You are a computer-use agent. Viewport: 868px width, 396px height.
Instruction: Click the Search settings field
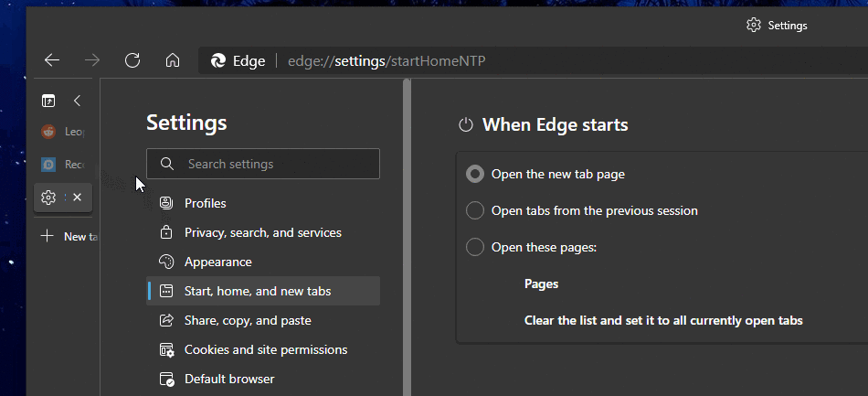[x=263, y=164]
